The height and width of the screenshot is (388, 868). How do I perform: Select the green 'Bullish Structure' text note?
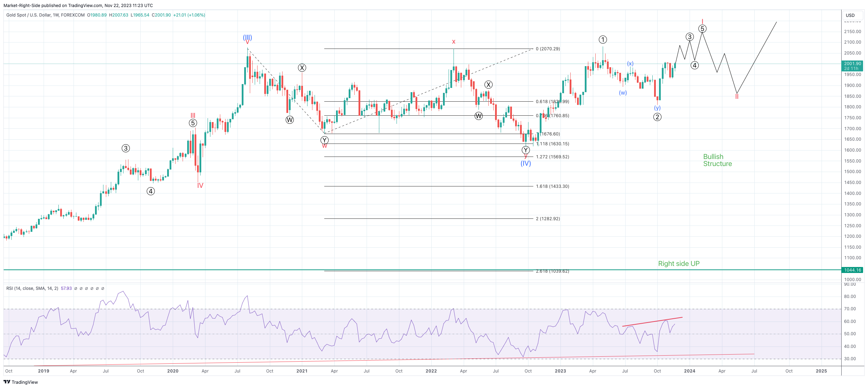[x=717, y=160]
